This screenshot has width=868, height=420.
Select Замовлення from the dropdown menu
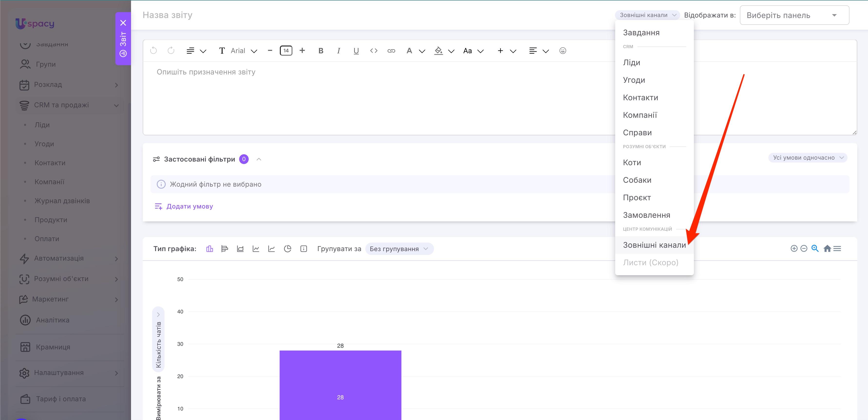pyautogui.click(x=654, y=215)
